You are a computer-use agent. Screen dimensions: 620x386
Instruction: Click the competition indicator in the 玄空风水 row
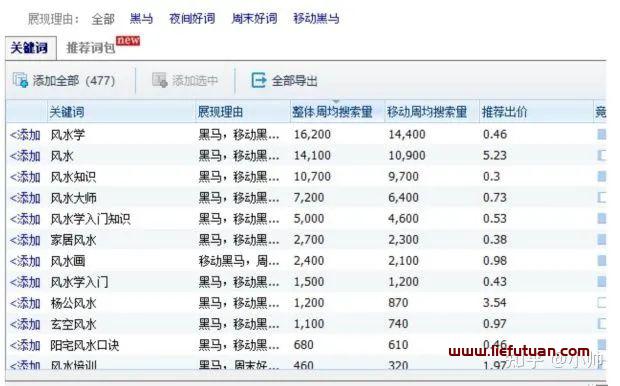(x=601, y=324)
